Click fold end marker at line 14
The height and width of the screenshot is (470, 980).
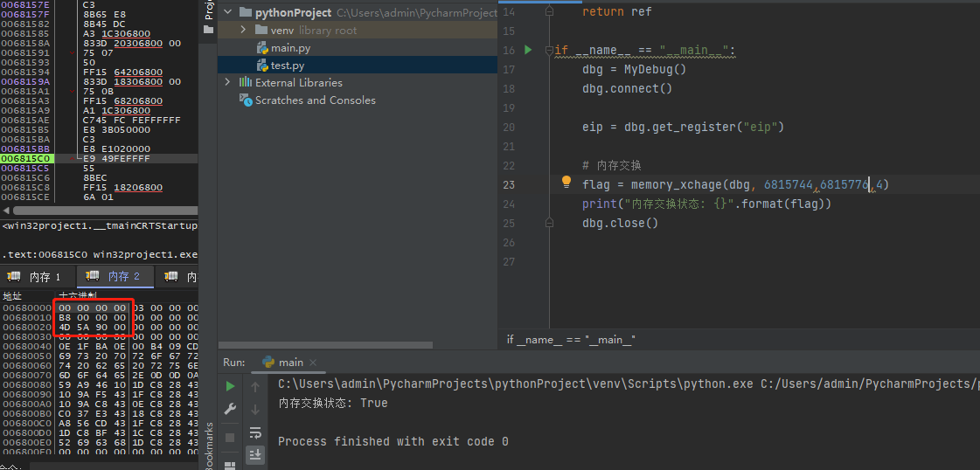[x=549, y=11]
